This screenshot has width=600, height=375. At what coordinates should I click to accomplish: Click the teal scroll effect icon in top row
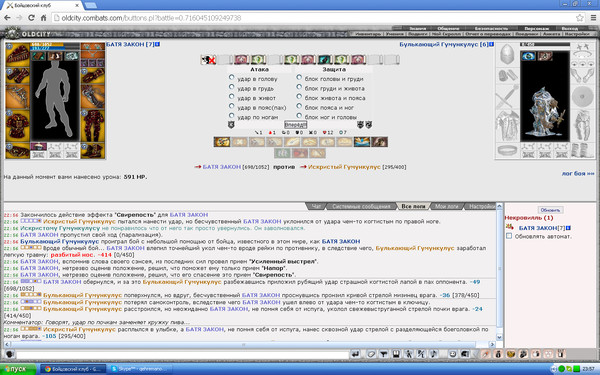pos(324,60)
